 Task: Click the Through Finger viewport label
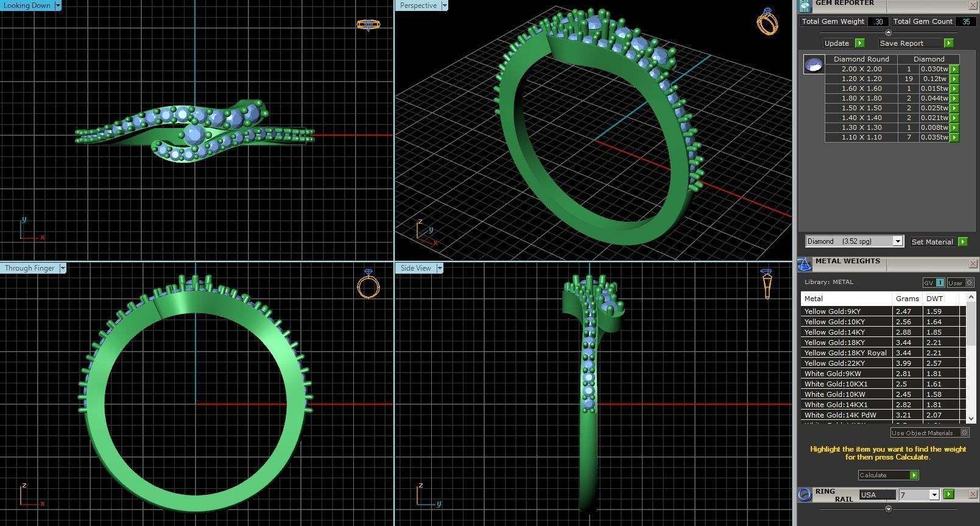click(x=30, y=268)
